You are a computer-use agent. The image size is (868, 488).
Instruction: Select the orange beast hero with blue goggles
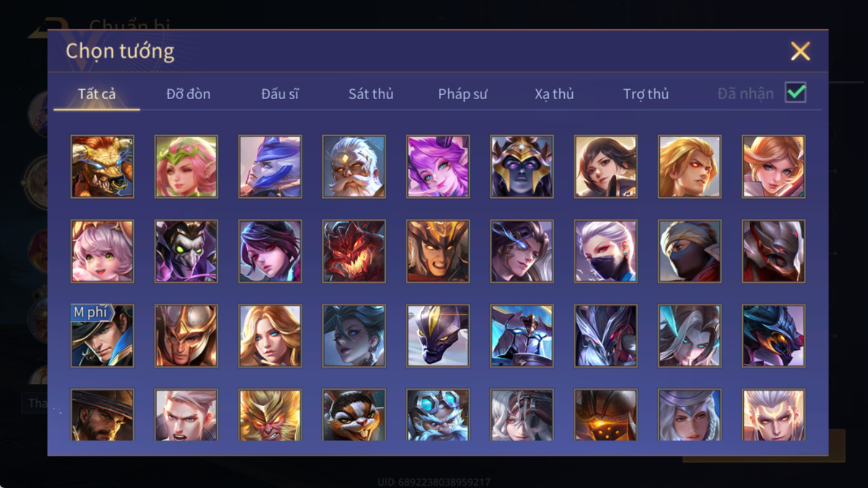point(102,167)
